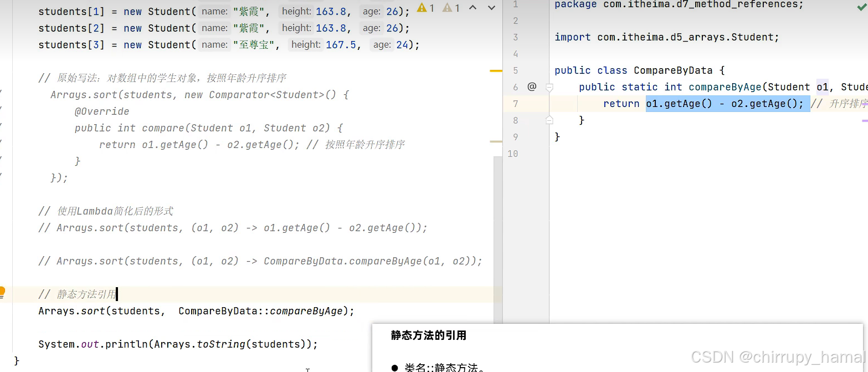Click compareByAge method name in right editor

click(x=725, y=87)
